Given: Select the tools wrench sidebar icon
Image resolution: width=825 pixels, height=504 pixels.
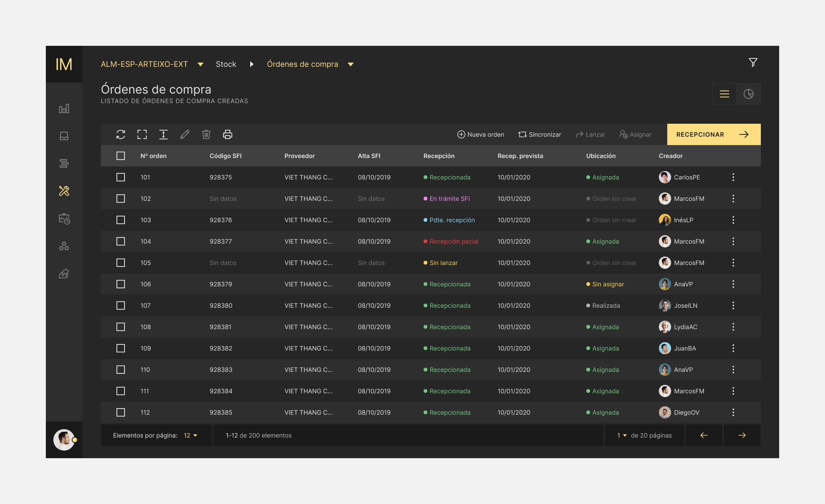Looking at the screenshot, I should (64, 191).
